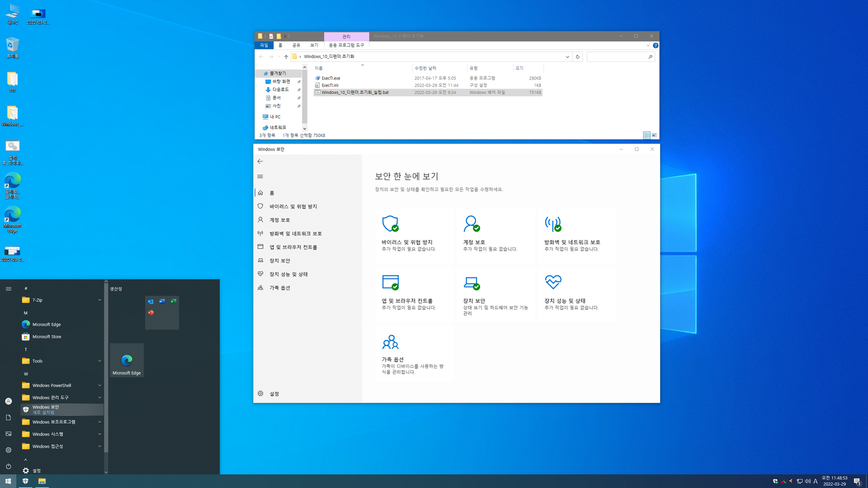Open 설정 in Windows Security sidebar

click(308, 394)
